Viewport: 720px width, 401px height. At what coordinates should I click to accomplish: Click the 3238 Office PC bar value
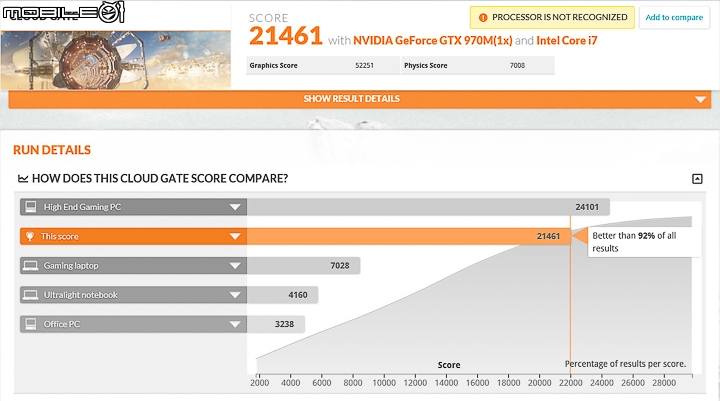(284, 324)
